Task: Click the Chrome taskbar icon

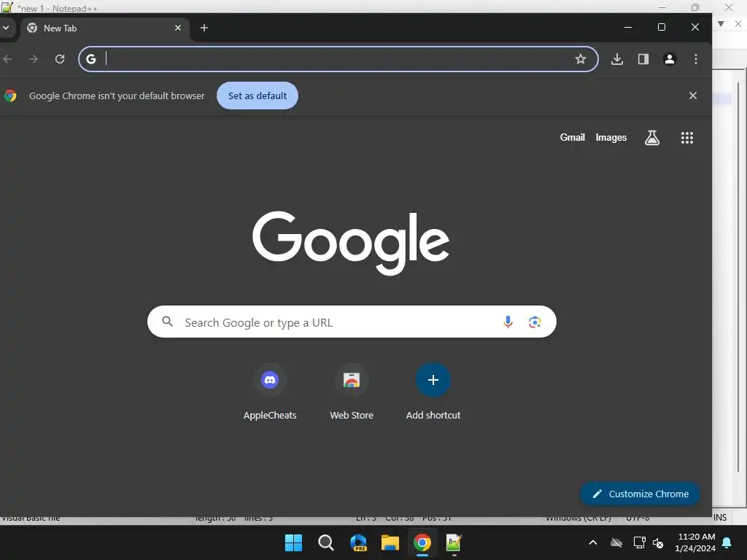Action: 422,542
